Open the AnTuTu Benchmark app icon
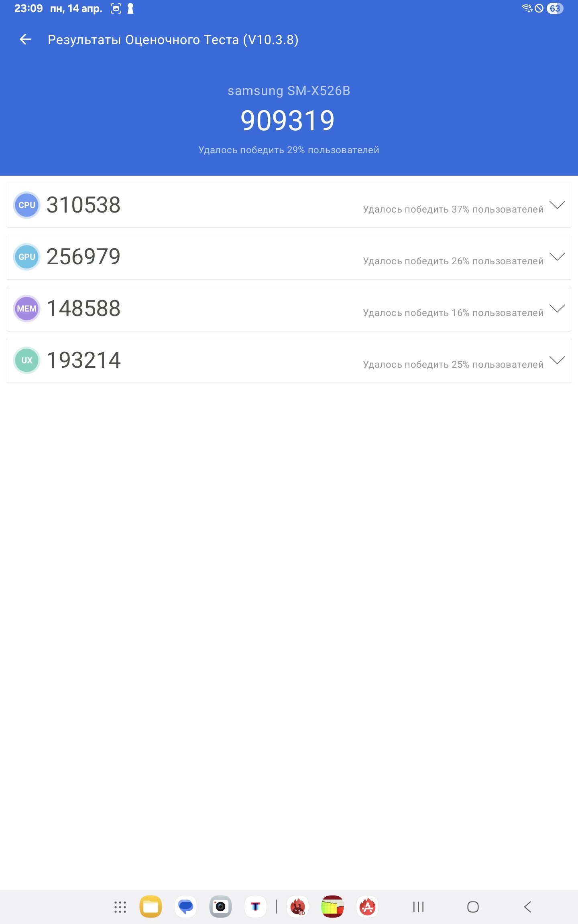This screenshot has height=924, width=578. click(x=367, y=906)
